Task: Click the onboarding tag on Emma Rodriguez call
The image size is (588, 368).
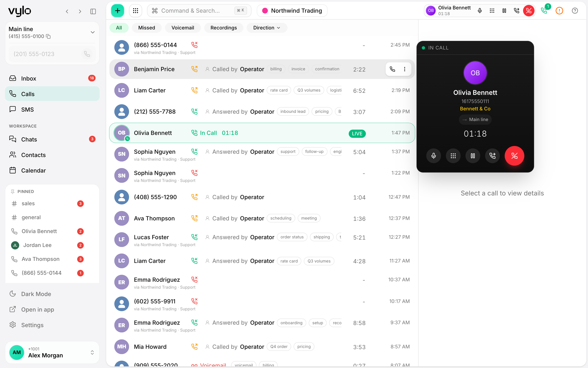Action: click(291, 323)
